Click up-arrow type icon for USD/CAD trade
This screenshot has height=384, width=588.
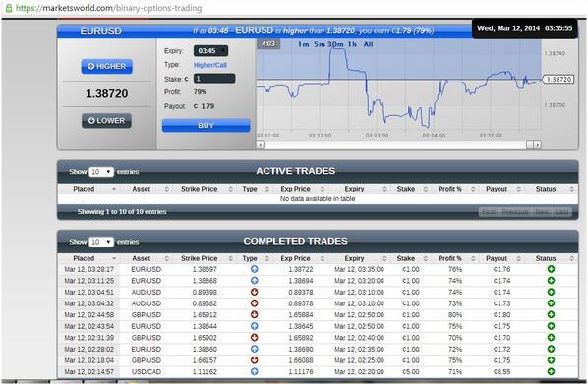pyautogui.click(x=255, y=372)
